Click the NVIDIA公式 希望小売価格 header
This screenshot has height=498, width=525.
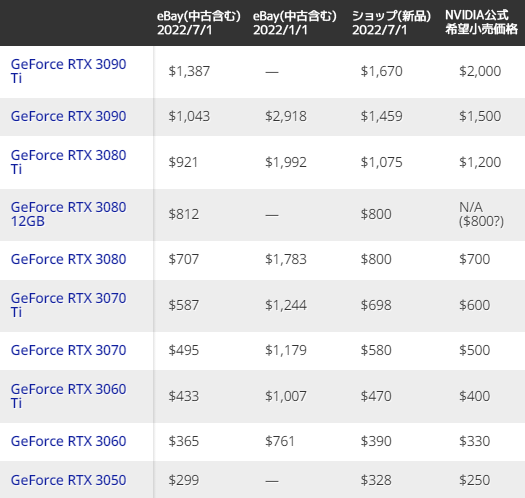pyautogui.click(x=481, y=22)
